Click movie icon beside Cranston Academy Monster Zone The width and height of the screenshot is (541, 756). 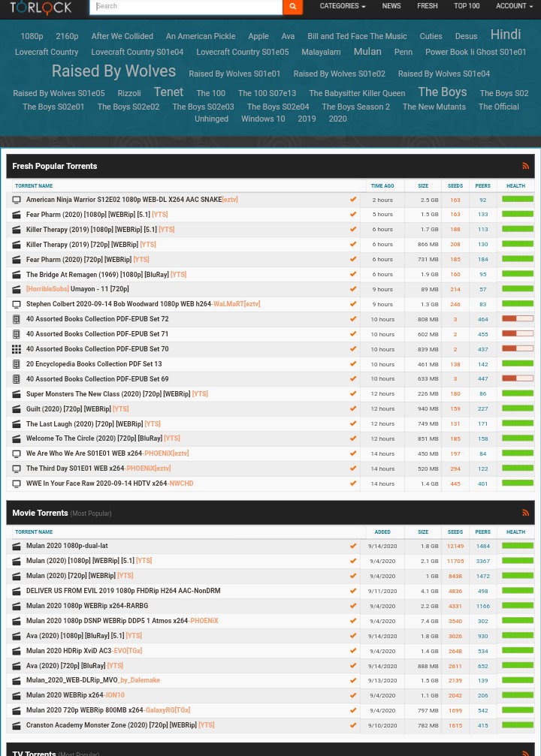click(x=17, y=725)
